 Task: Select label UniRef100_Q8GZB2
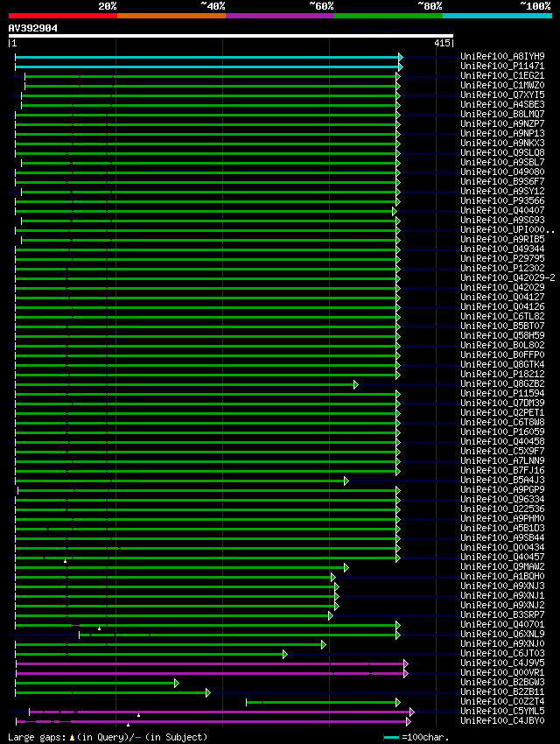pyautogui.click(x=502, y=383)
